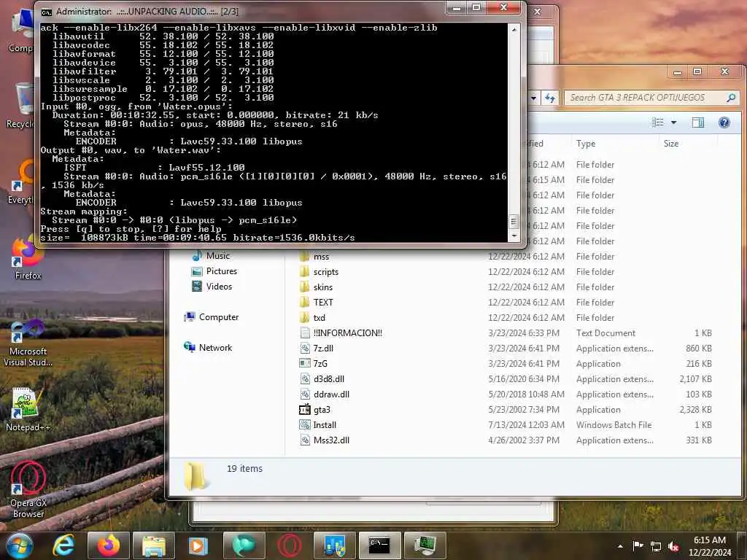Click the refresh address button in Explorer
This screenshot has height=560, width=747.
point(550,98)
